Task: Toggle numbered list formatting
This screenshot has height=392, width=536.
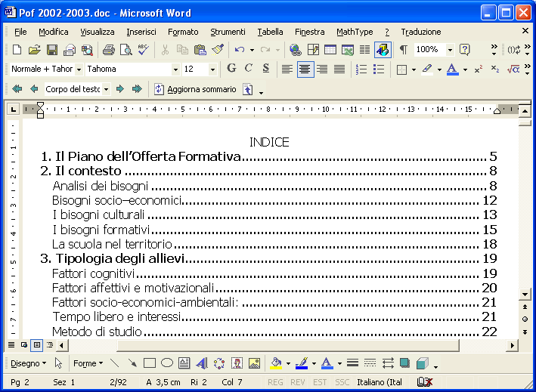Action: click(361, 69)
